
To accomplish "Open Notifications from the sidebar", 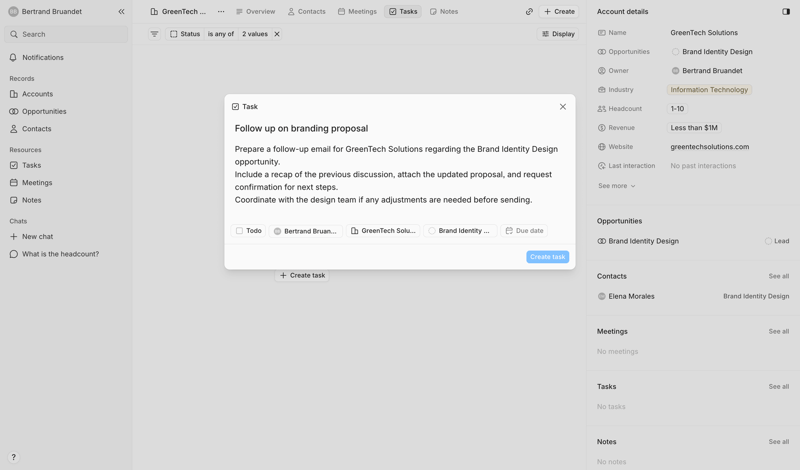I will tap(43, 58).
